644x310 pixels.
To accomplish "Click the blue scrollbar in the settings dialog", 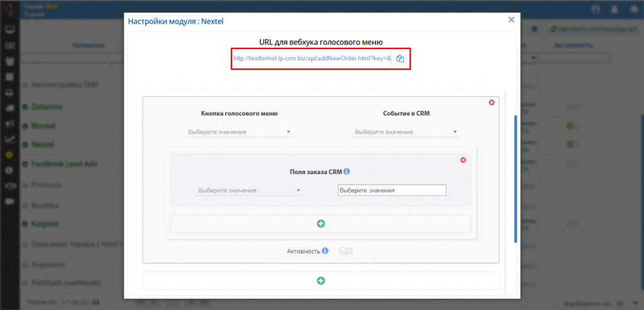I will pyautogui.click(x=516, y=179).
